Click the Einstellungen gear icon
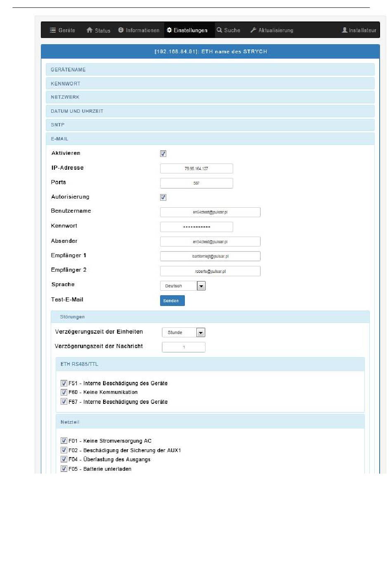Screen dimensions: 392x569 point(169,30)
